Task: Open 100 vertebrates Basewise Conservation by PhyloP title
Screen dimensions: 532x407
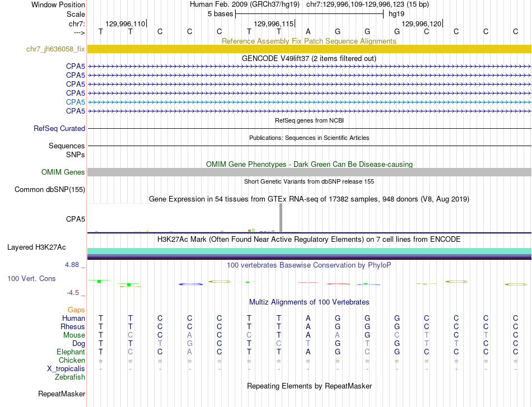Action: (x=309, y=265)
